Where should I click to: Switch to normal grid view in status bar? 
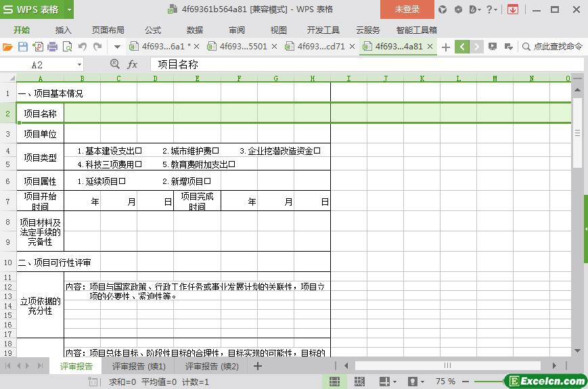point(334,382)
